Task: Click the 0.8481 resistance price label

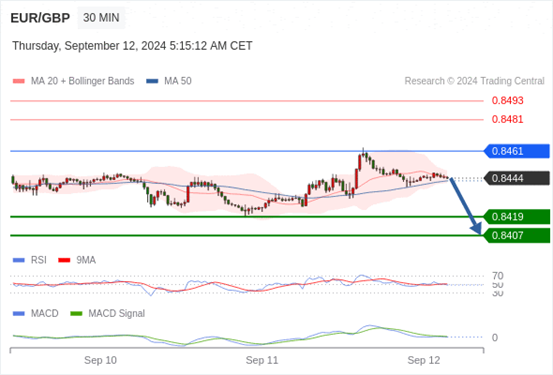Action: click(x=508, y=119)
